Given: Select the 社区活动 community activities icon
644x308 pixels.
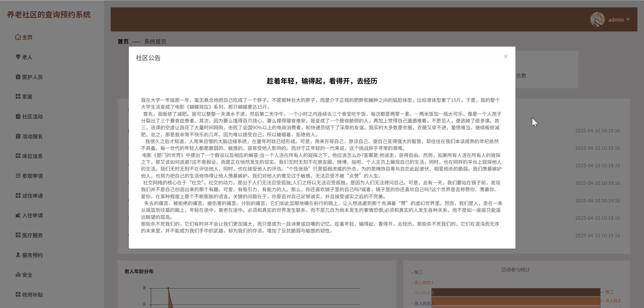Looking at the screenshot, I should click(x=18, y=117).
